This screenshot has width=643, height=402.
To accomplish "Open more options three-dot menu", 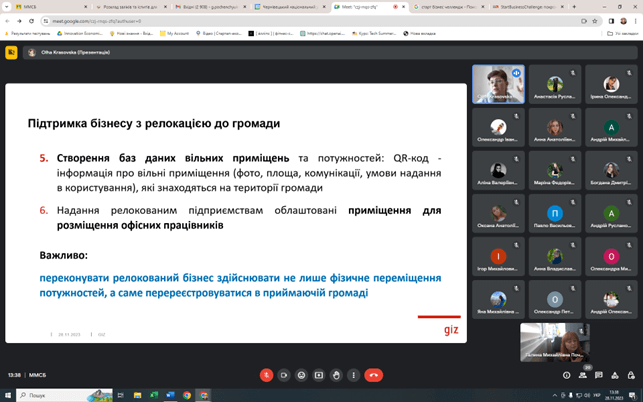I will pos(353,375).
